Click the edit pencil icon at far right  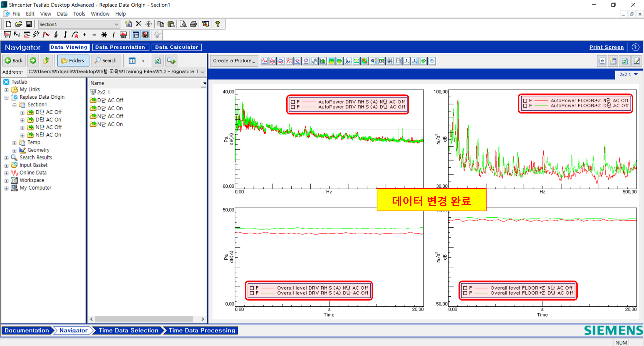[x=637, y=61]
